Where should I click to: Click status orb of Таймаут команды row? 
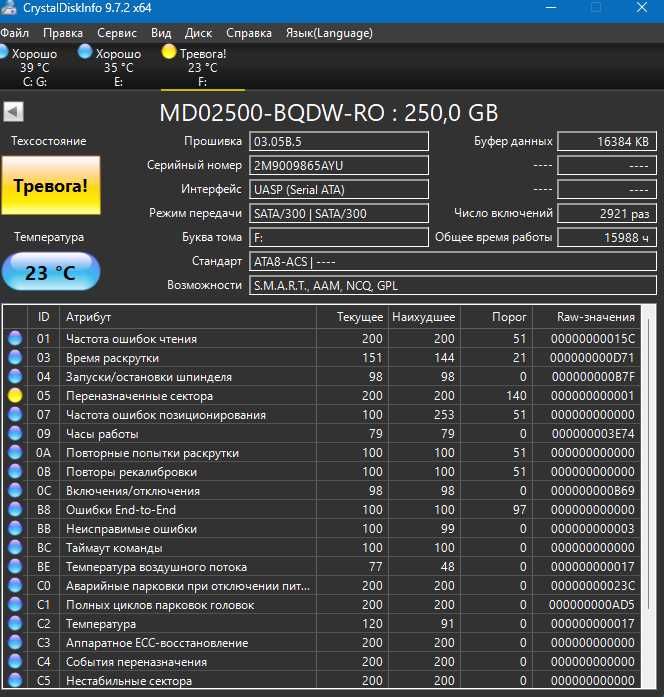coord(15,547)
